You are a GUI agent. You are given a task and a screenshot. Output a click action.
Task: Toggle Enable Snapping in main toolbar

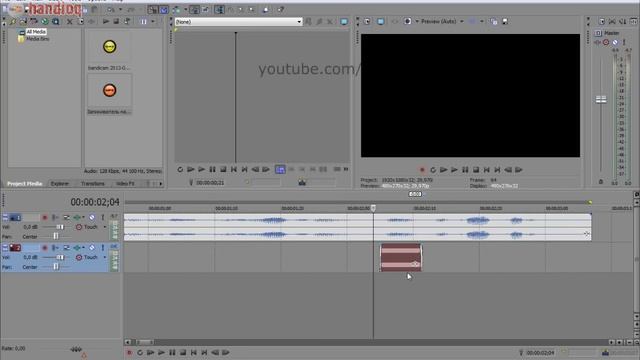[153, 10]
